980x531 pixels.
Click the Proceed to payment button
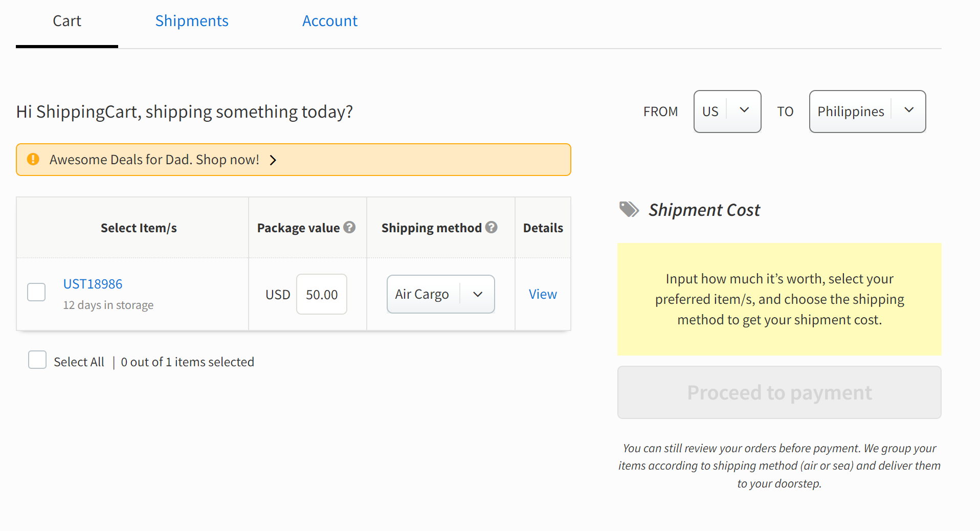click(779, 392)
